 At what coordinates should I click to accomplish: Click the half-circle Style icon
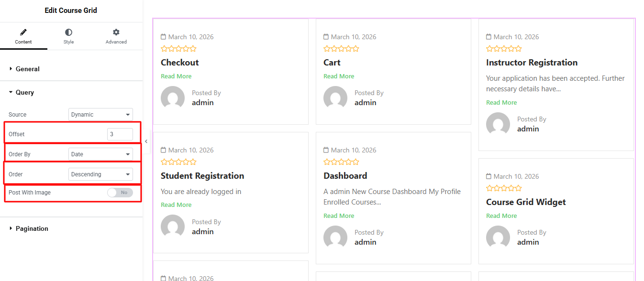pyautogui.click(x=68, y=32)
